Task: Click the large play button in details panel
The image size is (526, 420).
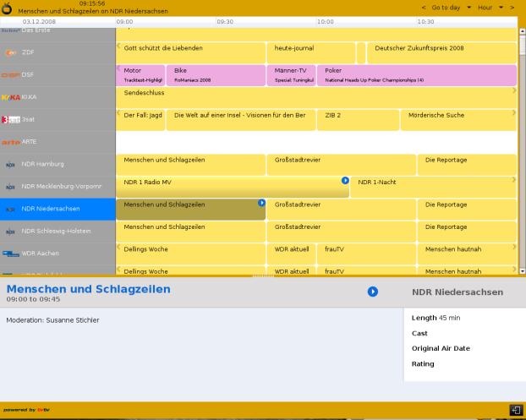Action: [x=373, y=292]
